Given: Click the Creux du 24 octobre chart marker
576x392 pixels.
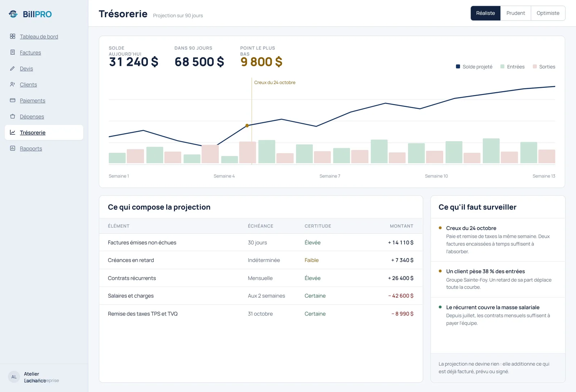Looking at the screenshot, I should [x=247, y=126].
